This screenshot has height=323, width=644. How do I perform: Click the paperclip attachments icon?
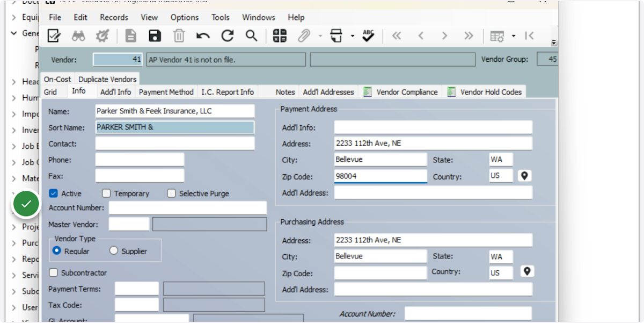click(x=304, y=36)
